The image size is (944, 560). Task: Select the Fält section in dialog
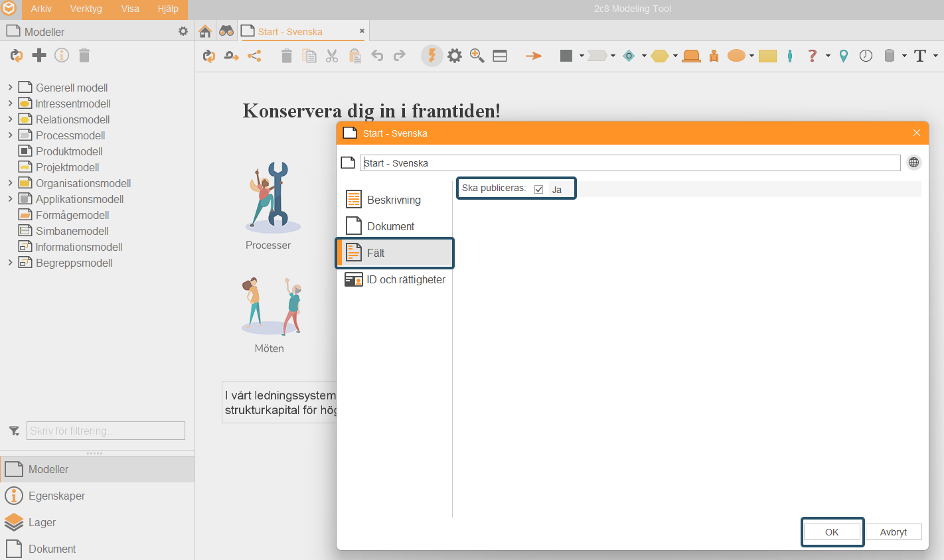(395, 253)
